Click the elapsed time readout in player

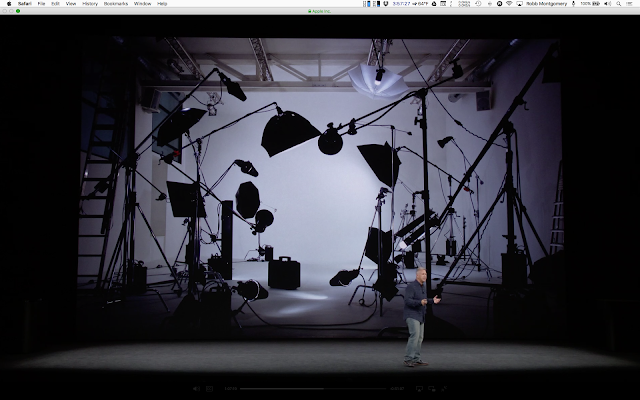231,389
